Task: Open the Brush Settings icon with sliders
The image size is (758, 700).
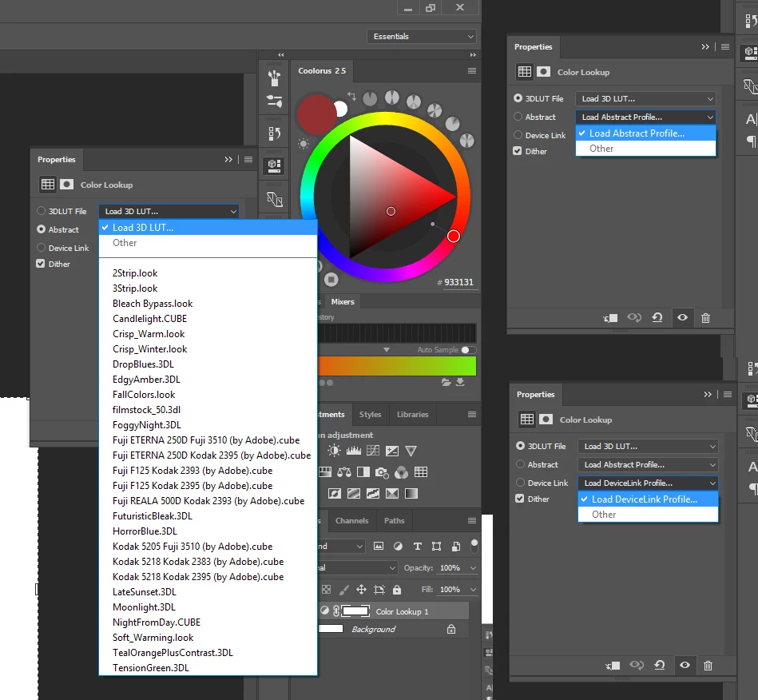Action: pyautogui.click(x=274, y=101)
